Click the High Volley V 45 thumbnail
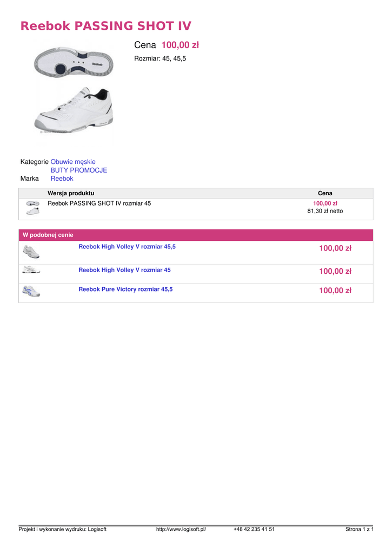This screenshot has height=554, width=392. click(x=31, y=271)
